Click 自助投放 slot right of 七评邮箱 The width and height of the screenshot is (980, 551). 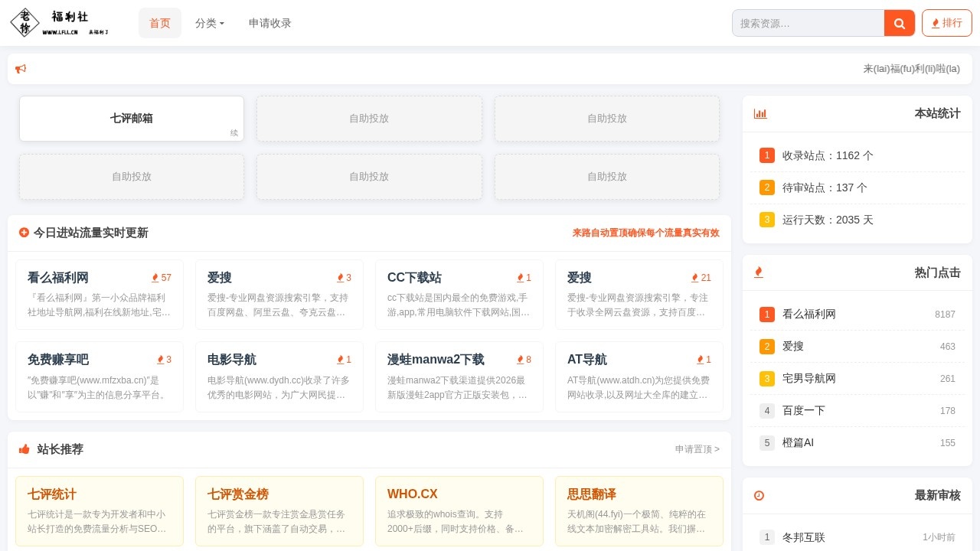pos(369,119)
